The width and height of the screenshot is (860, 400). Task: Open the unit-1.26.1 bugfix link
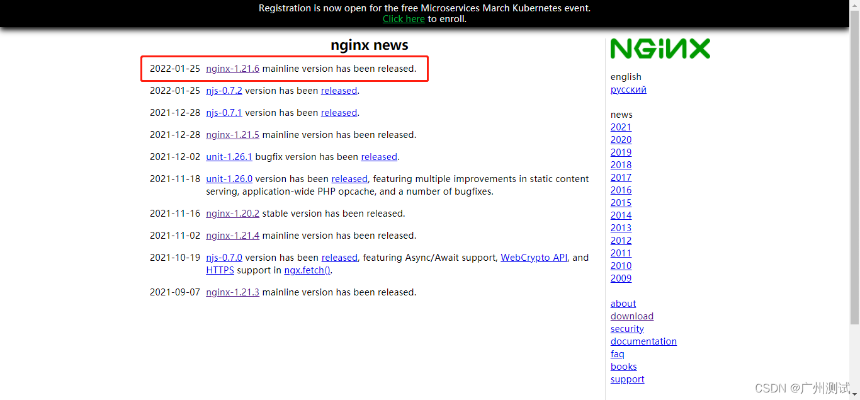(228, 157)
